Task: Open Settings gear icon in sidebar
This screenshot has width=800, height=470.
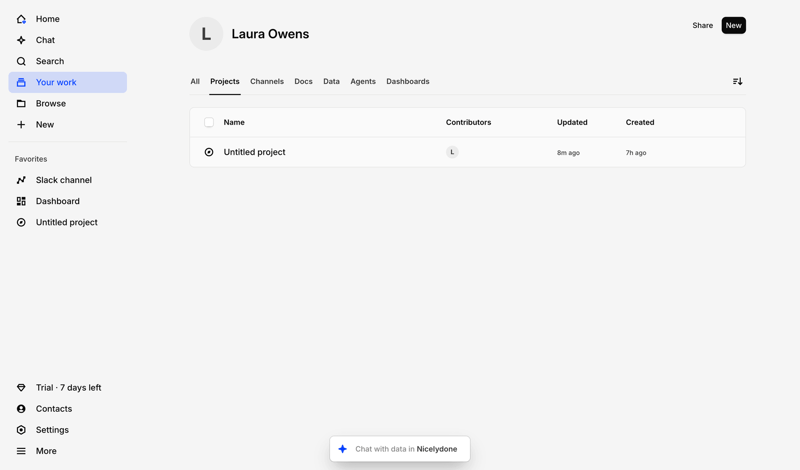Action: point(21,430)
